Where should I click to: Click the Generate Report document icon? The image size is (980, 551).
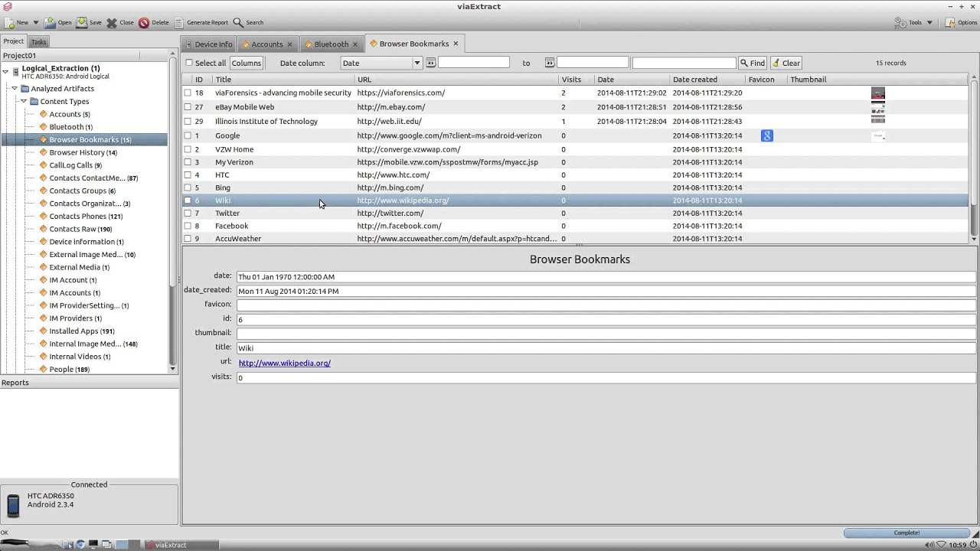click(x=179, y=23)
